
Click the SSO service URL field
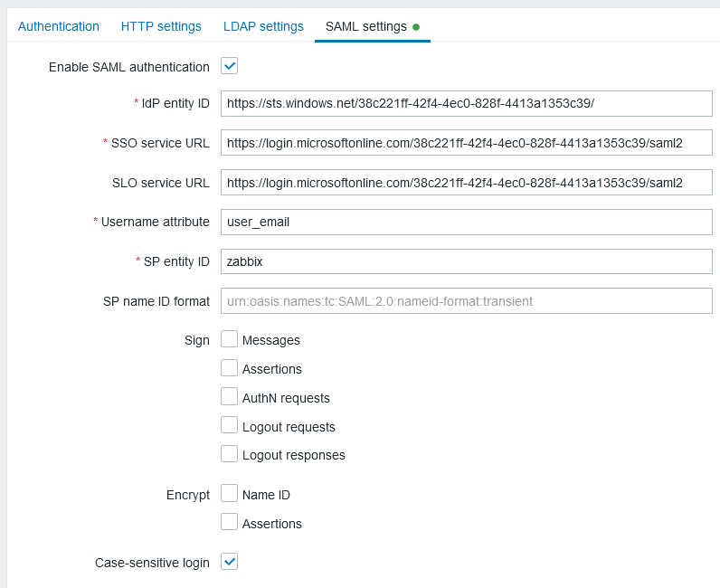pos(466,143)
